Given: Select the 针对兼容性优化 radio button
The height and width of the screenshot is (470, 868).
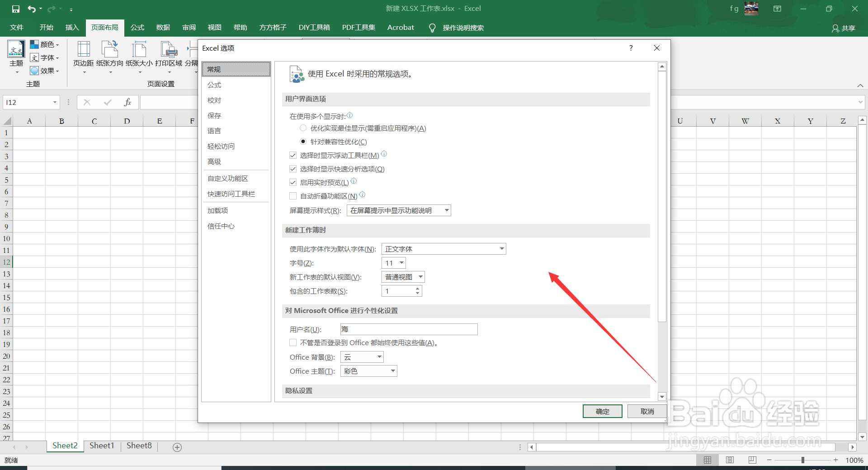Looking at the screenshot, I should click(303, 142).
